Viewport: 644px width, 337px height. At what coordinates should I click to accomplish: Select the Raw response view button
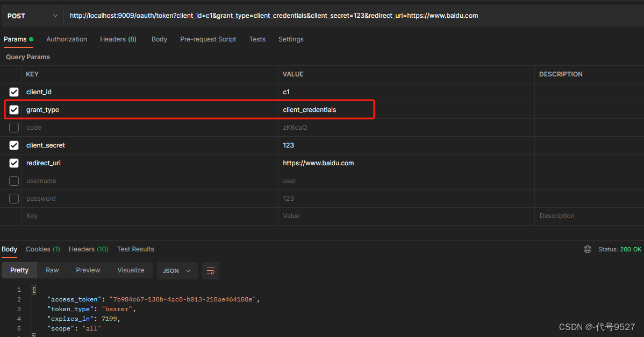[x=52, y=270]
